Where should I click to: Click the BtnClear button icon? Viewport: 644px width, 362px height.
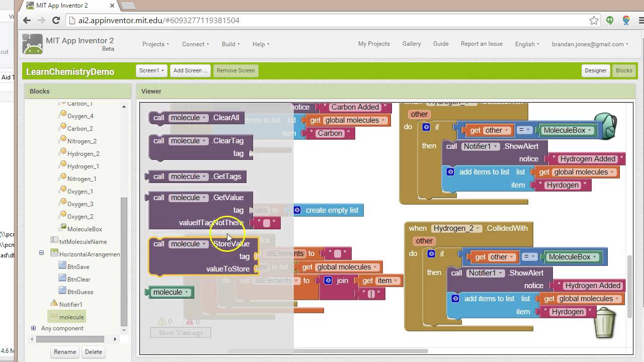pos(62,279)
